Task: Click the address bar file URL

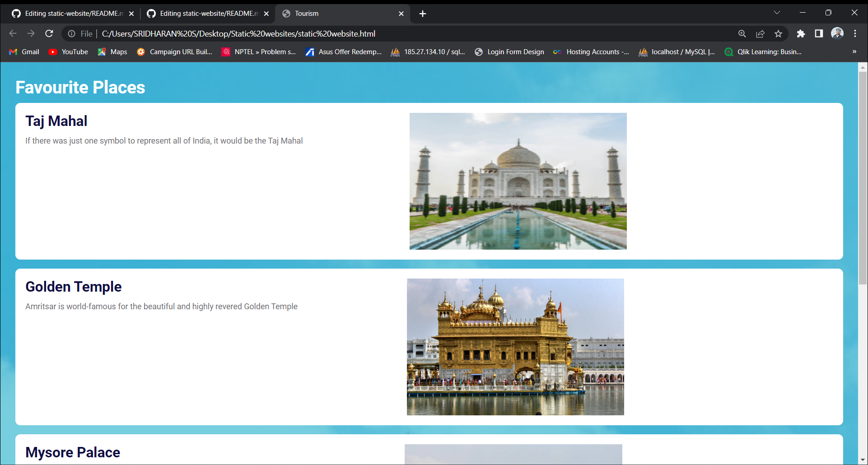Action: (x=238, y=34)
